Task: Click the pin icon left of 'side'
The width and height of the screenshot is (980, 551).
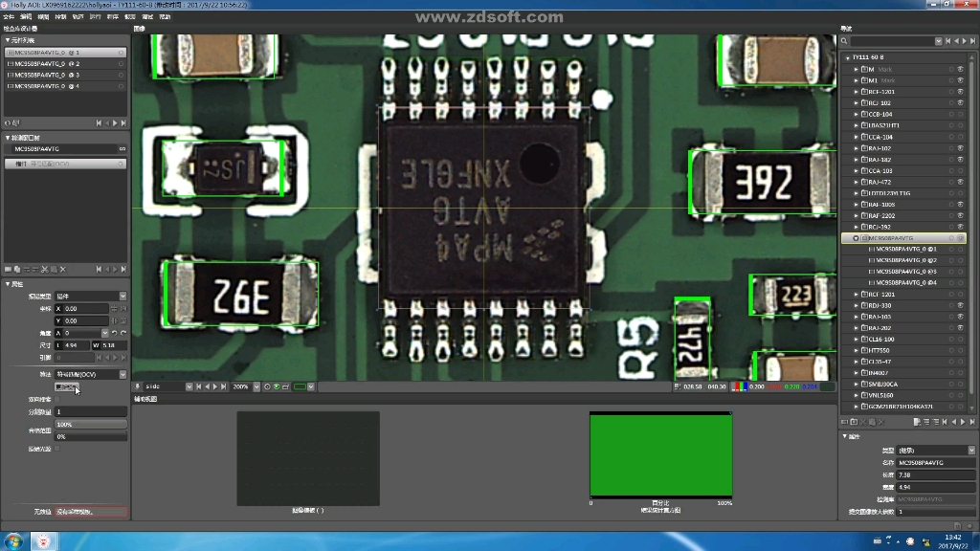Action: tap(138, 386)
